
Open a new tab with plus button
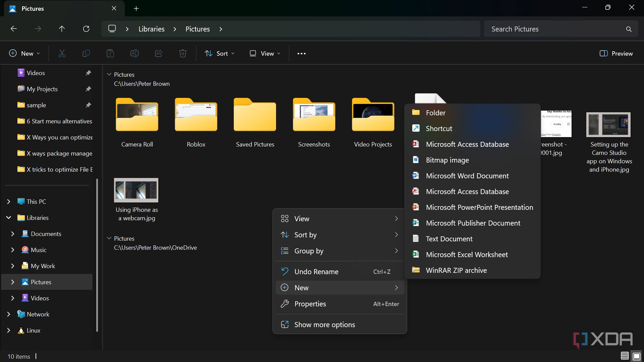pyautogui.click(x=136, y=8)
